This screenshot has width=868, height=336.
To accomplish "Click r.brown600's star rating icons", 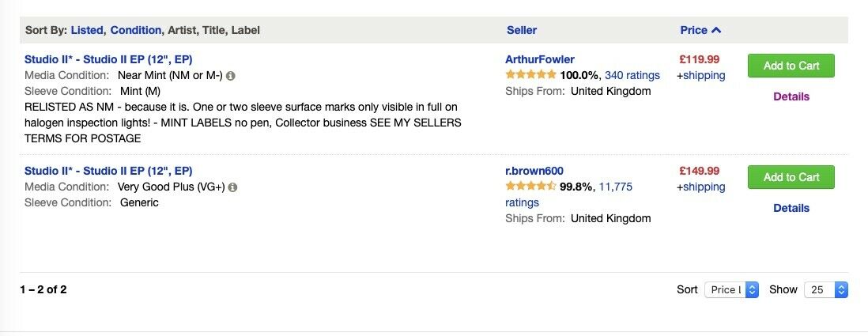I will click(530, 187).
